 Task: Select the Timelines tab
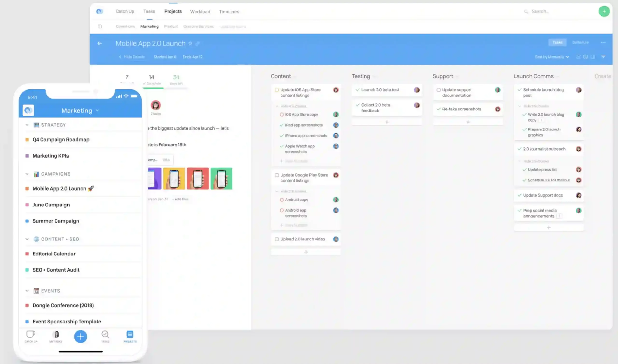pos(229,11)
